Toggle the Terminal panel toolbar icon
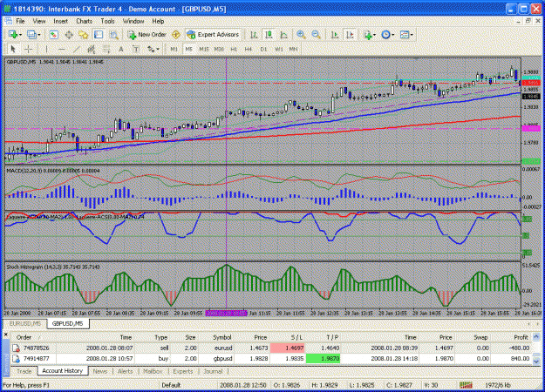This screenshot has width=545, height=392. 99,35
